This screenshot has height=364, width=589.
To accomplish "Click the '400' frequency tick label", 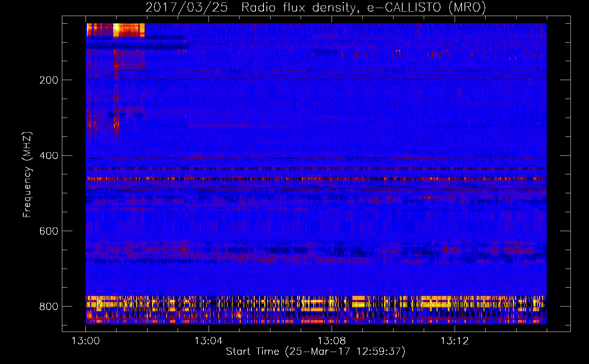I will pos(49,156).
